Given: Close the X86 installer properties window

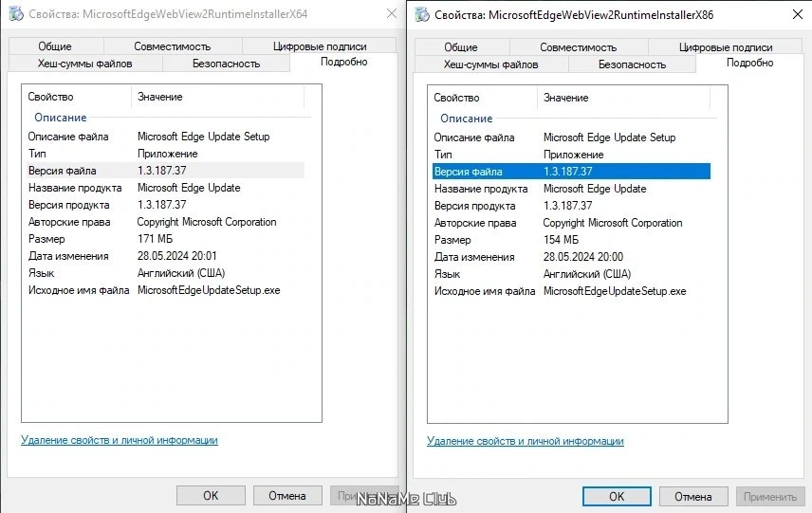Looking at the screenshot, I should [x=798, y=14].
